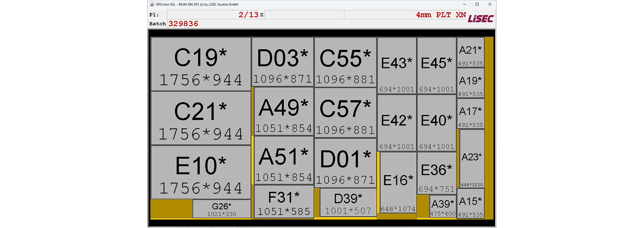This screenshot has height=228, width=644.
Task: Select piece A23* sized 444*1030
Action: click(x=472, y=159)
